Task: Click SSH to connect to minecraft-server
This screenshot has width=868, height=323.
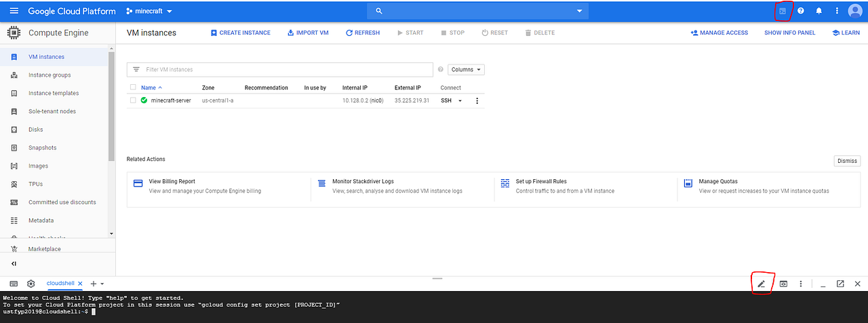Action: [x=446, y=100]
